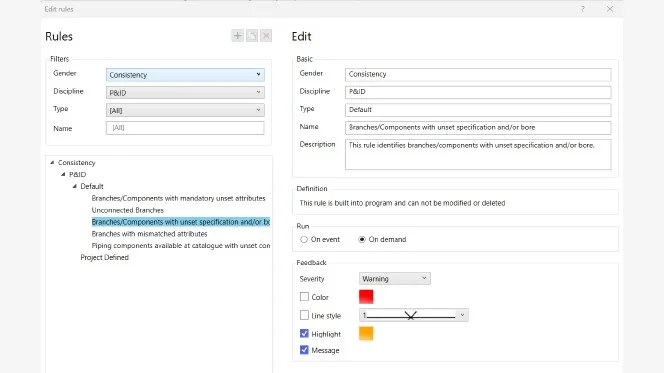Click the help question mark icon
The width and height of the screenshot is (664, 373).
click(x=583, y=9)
